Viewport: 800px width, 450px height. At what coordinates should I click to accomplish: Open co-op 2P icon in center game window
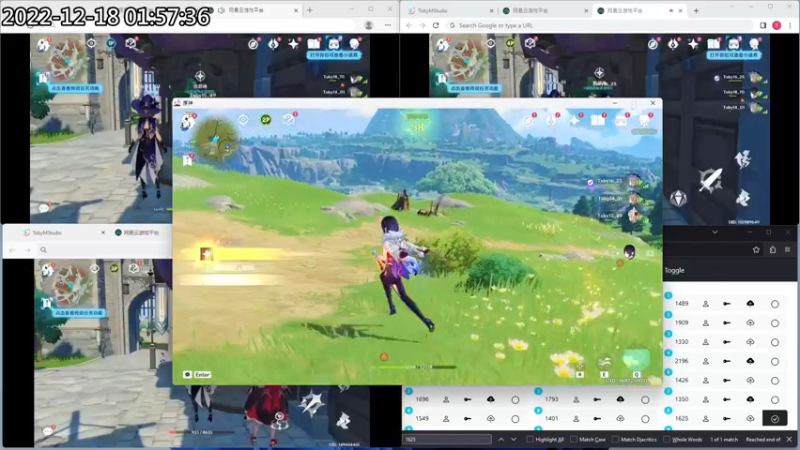click(x=265, y=119)
